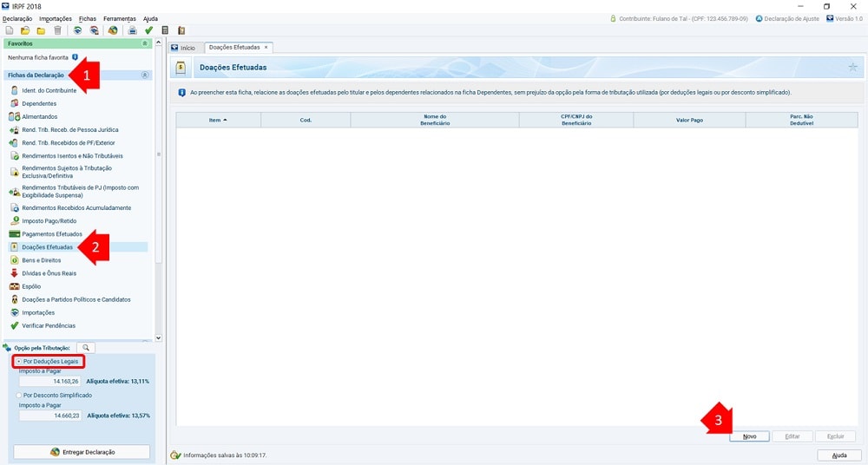868x465 pixels.
Task: Click the Entregar Declaração button
Action: [x=82, y=452]
